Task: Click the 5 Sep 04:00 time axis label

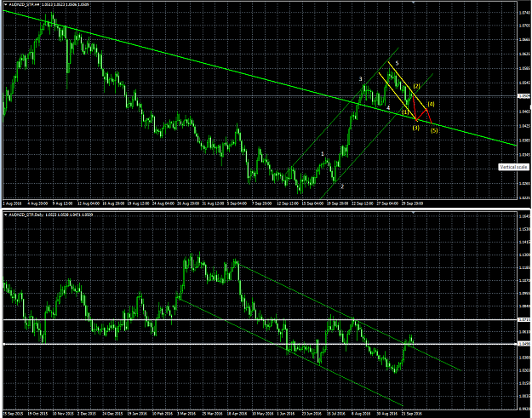Action: point(237,203)
